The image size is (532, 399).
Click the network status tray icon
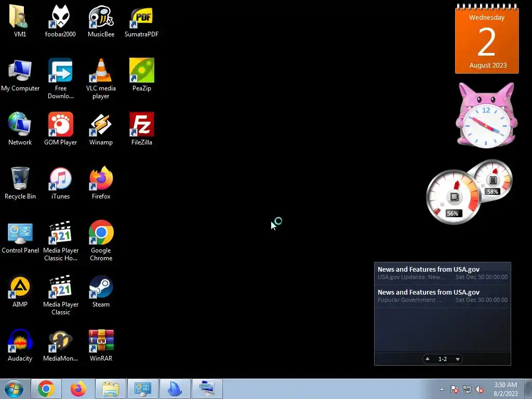[x=467, y=389]
